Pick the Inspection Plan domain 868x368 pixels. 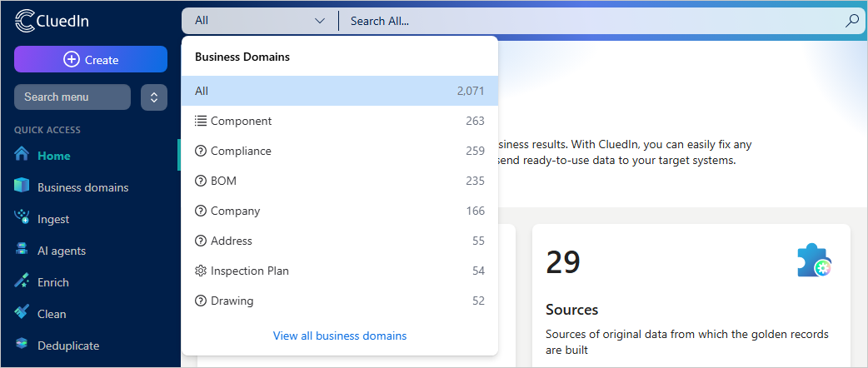tap(339, 271)
